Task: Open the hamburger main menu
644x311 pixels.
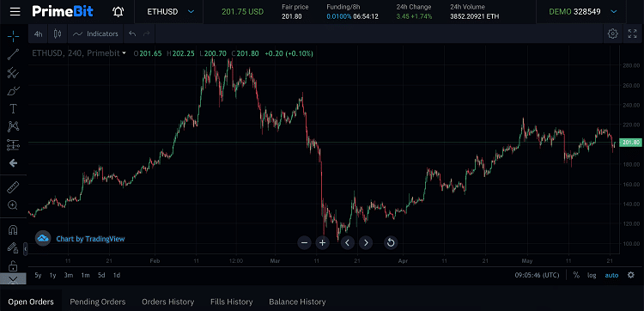Action: (15, 11)
